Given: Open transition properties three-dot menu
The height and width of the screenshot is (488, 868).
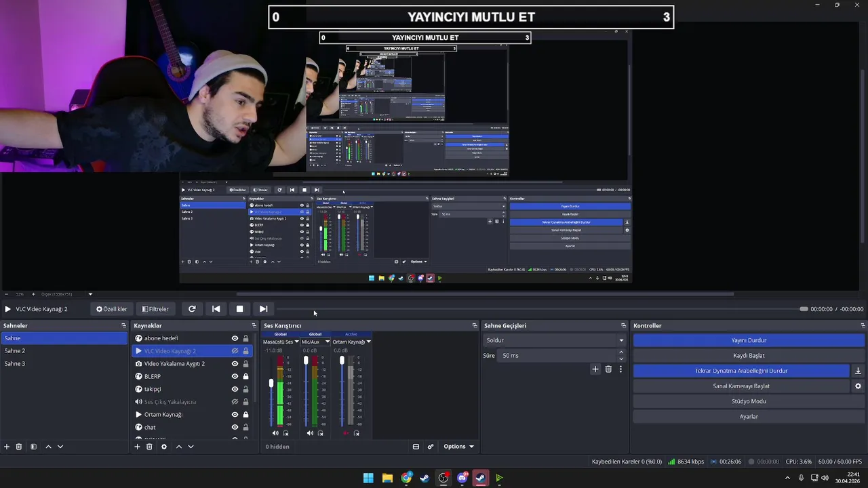Looking at the screenshot, I should (620, 369).
